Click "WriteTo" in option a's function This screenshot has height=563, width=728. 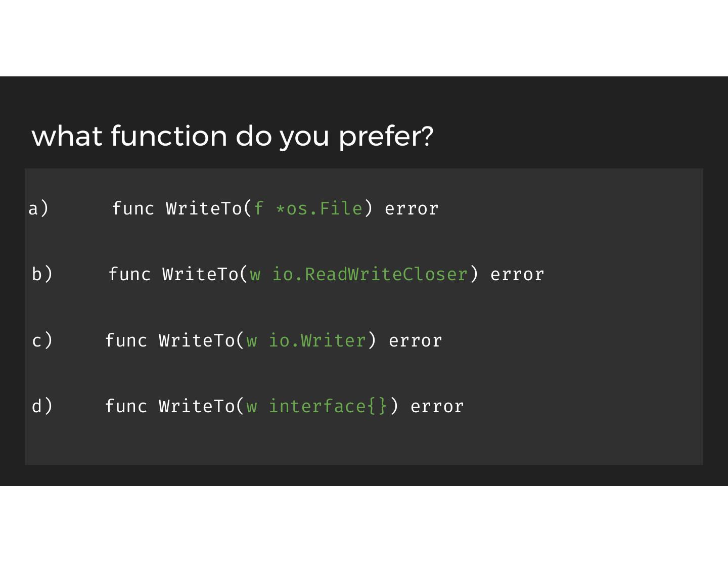pyautogui.click(x=204, y=208)
